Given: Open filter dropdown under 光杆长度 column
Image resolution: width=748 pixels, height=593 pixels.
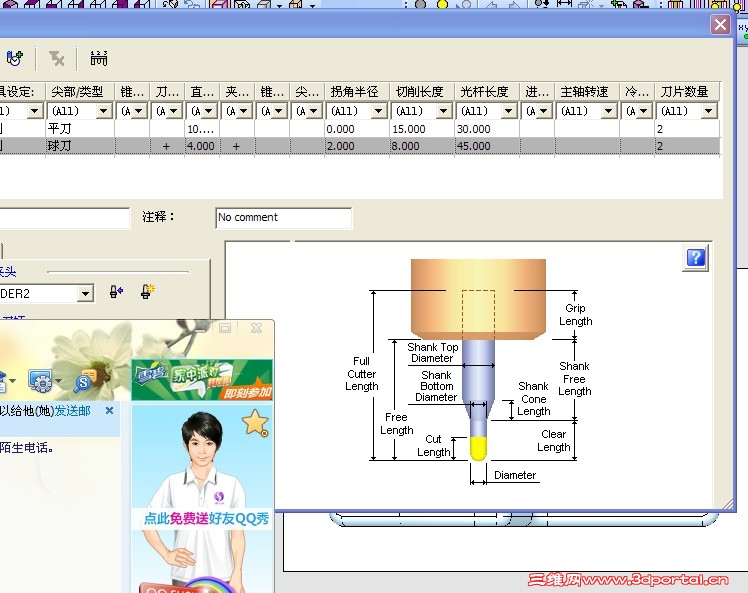Looking at the screenshot, I should click(509, 111).
